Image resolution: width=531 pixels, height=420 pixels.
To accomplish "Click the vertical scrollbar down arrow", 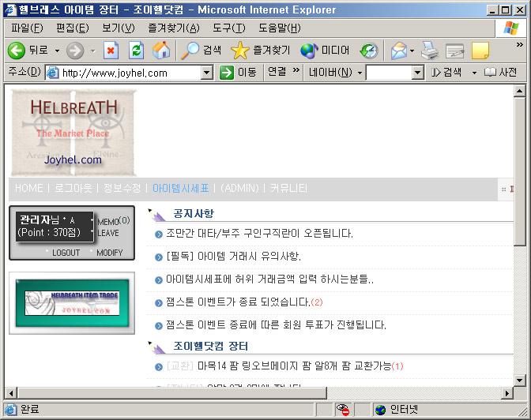I will tap(519, 377).
